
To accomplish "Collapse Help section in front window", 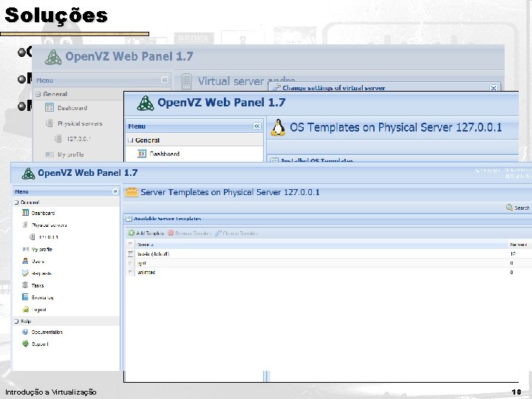I will pyautogui.click(x=16, y=321).
